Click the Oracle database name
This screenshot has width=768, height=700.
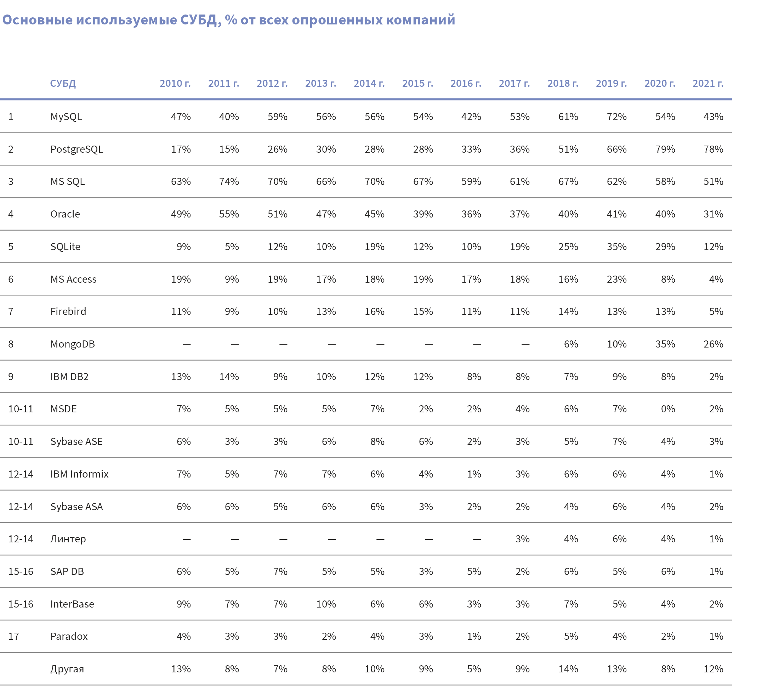point(65,214)
